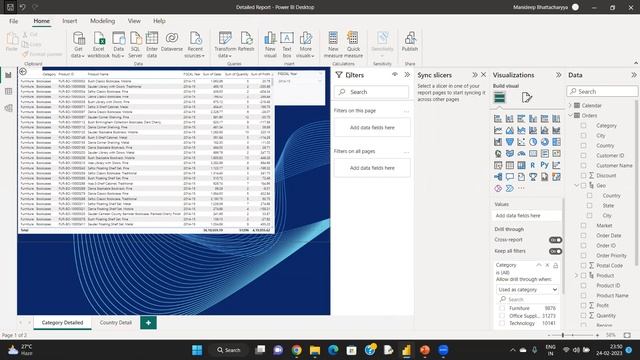Switch to the Insert ribbon tab
Viewport: 640px width, 360px height.
coord(70,21)
